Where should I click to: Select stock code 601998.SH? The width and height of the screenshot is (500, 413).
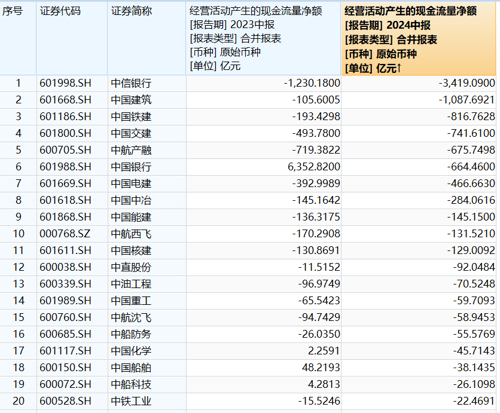(x=65, y=83)
